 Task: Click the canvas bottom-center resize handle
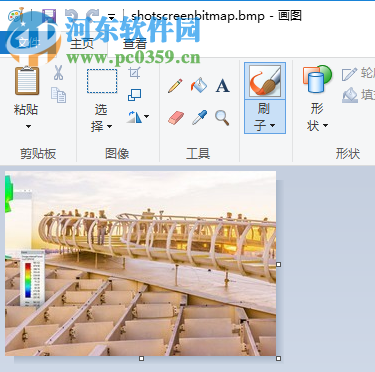(x=141, y=359)
